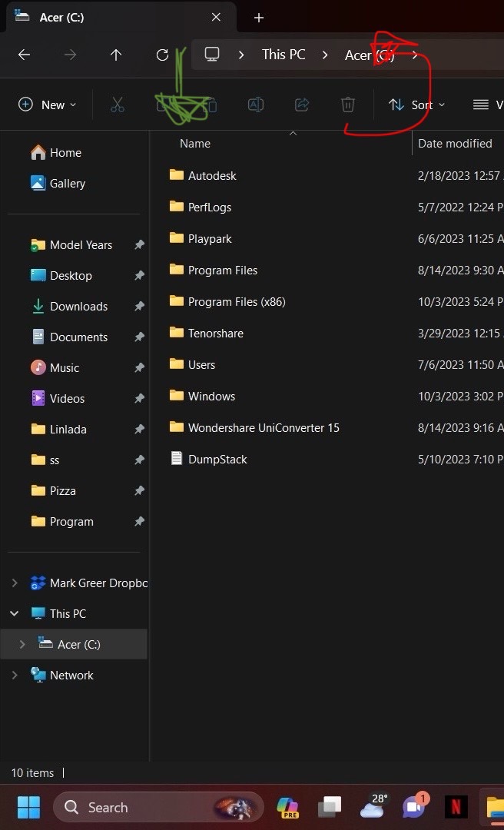Open the weather widget showing 28°
Image resolution: width=504 pixels, height=830 pixels.
tap(373, 806)
